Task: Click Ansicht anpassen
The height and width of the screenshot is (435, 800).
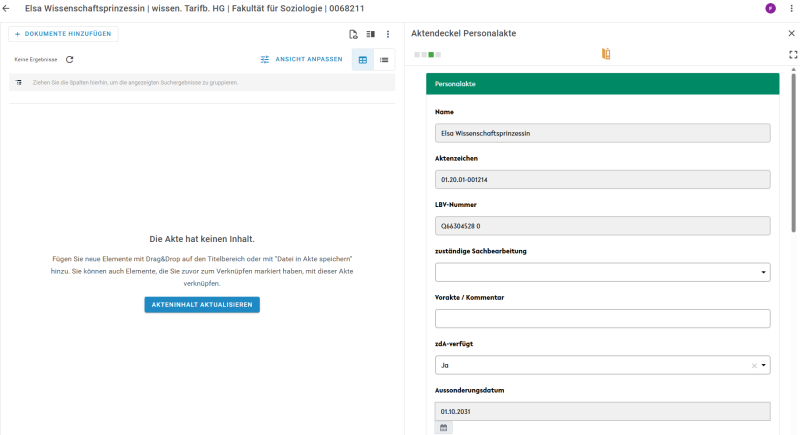Action: coord(302,60)
